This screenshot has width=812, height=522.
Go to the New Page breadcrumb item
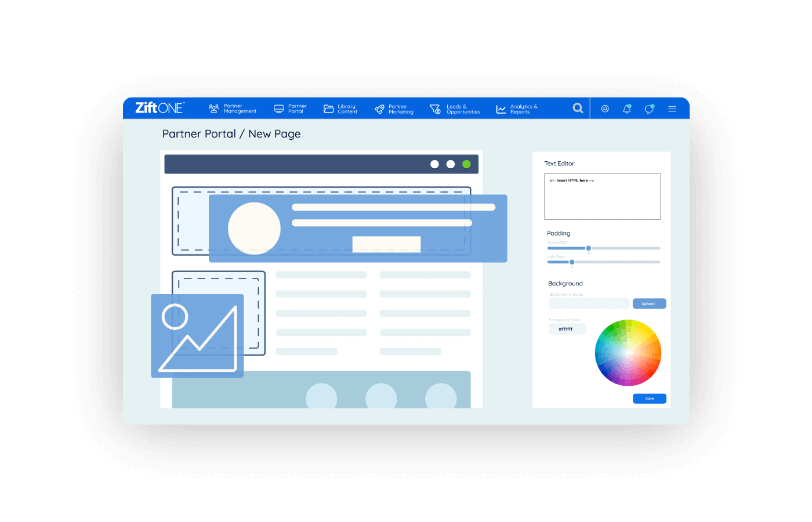pyautogui.click(x=274, y=134)
